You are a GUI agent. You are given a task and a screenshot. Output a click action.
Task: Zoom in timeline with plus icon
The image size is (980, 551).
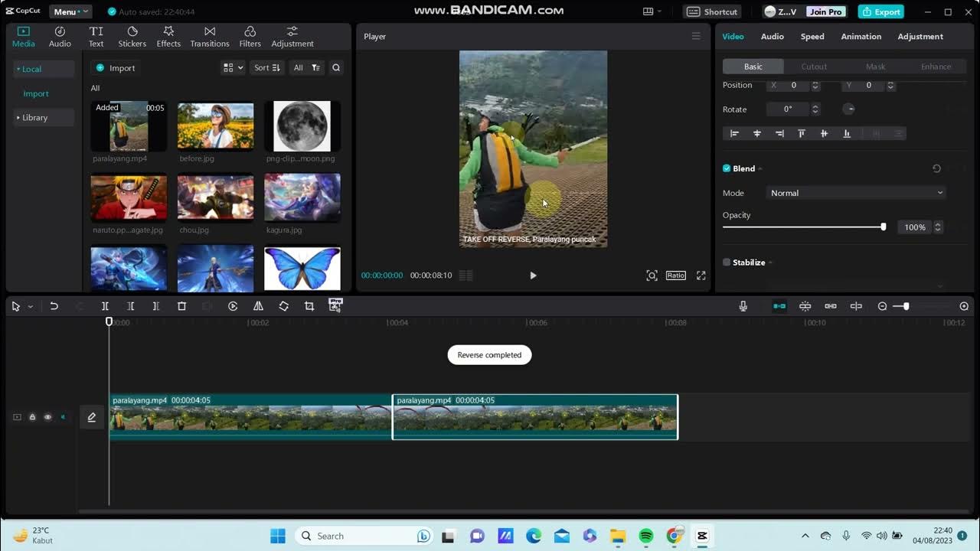pos(964,306)
